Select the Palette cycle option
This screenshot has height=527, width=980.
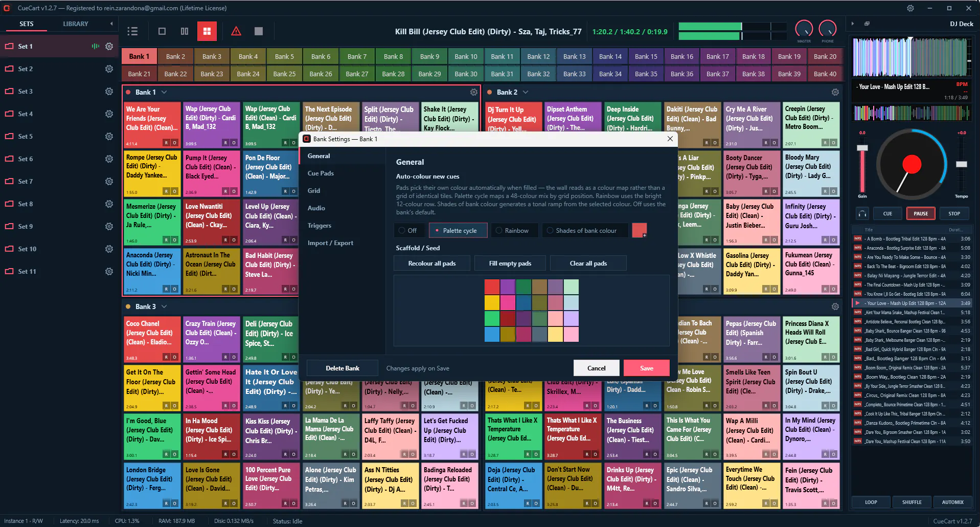coord(458,230)
